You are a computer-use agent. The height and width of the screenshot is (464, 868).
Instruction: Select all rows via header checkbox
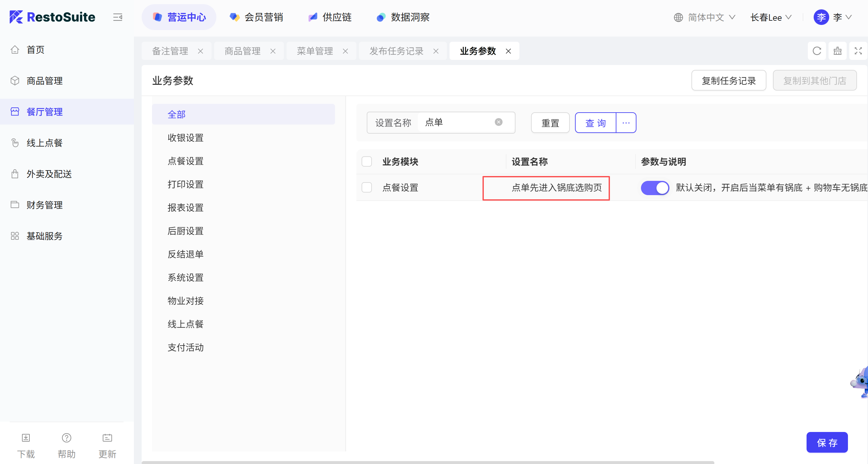click(x=367, y=161)
